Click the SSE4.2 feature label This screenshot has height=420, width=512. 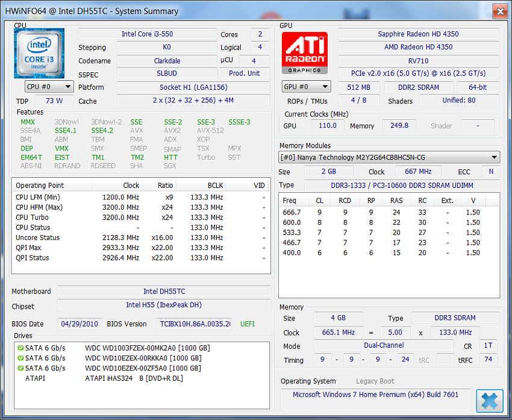tap(102, 131)
